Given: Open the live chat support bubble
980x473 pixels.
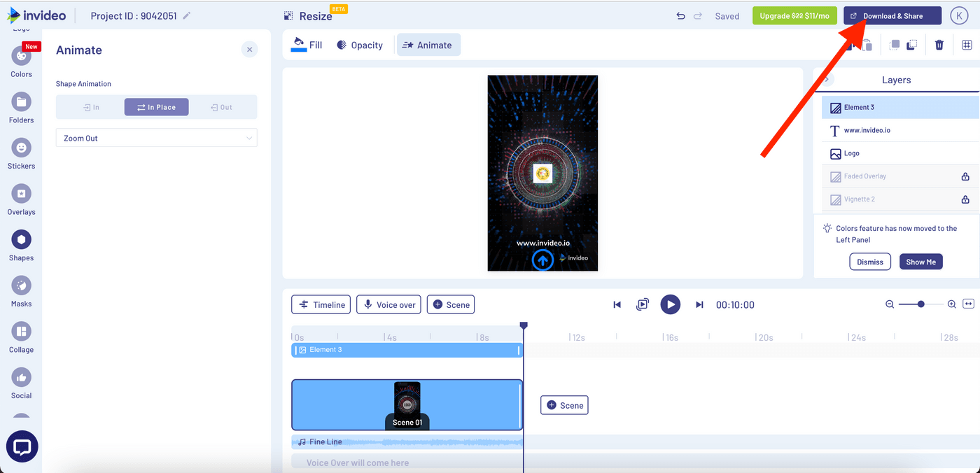Looking at the screenshot, I should coord(22,446).
